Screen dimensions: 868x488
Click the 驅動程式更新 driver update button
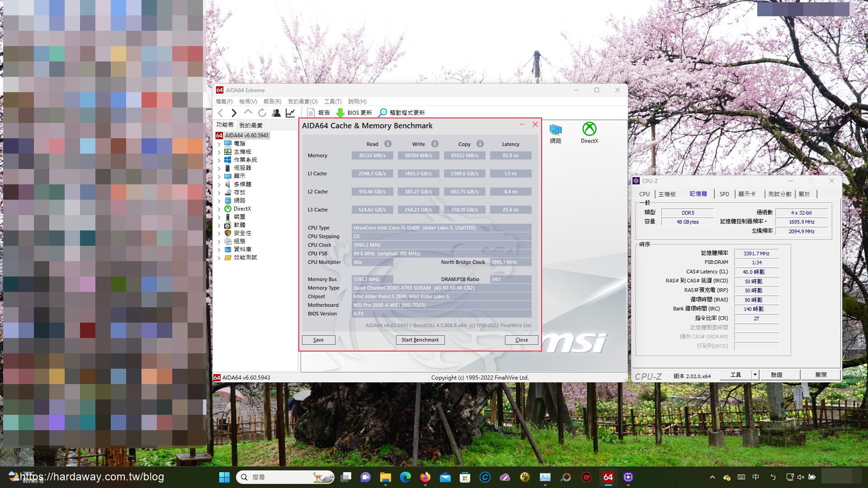(402, 113)
